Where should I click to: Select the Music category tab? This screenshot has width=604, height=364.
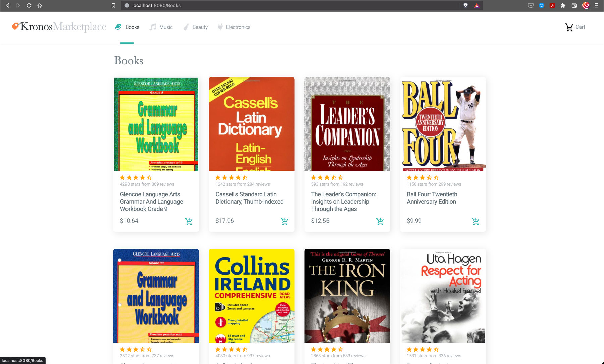point(161,27)
